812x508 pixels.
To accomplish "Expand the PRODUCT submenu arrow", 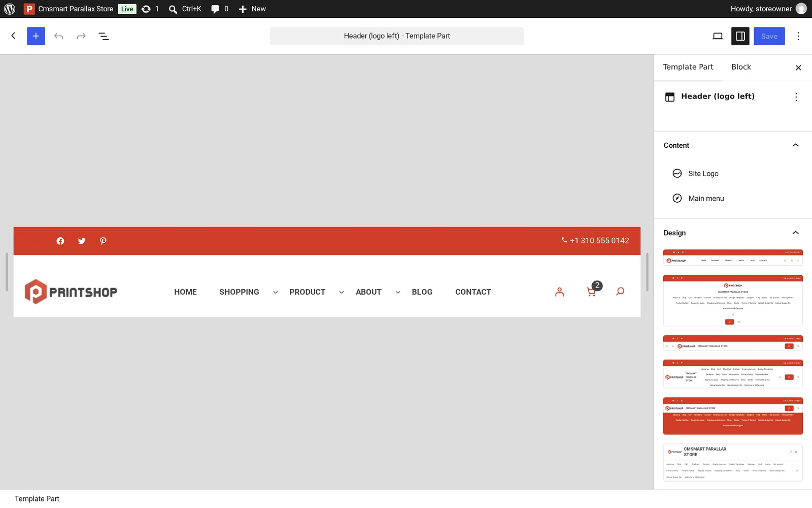I will [342, 292].
